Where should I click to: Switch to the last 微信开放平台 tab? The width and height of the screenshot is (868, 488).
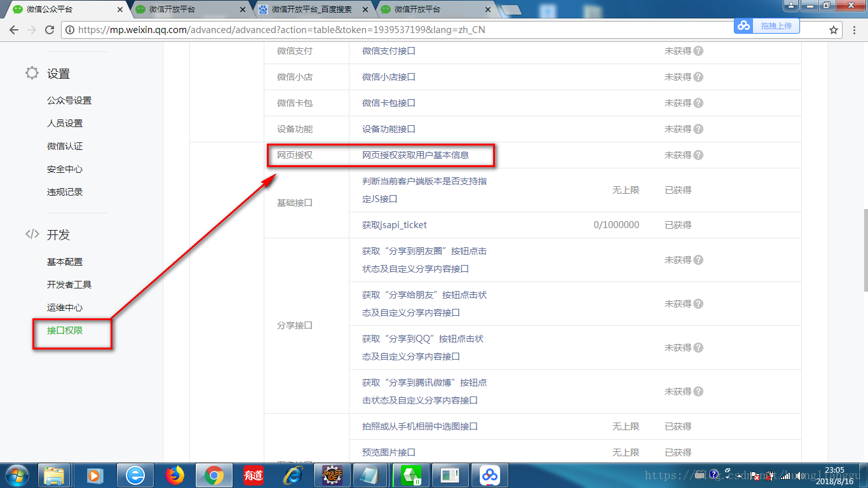coord(435,10)
